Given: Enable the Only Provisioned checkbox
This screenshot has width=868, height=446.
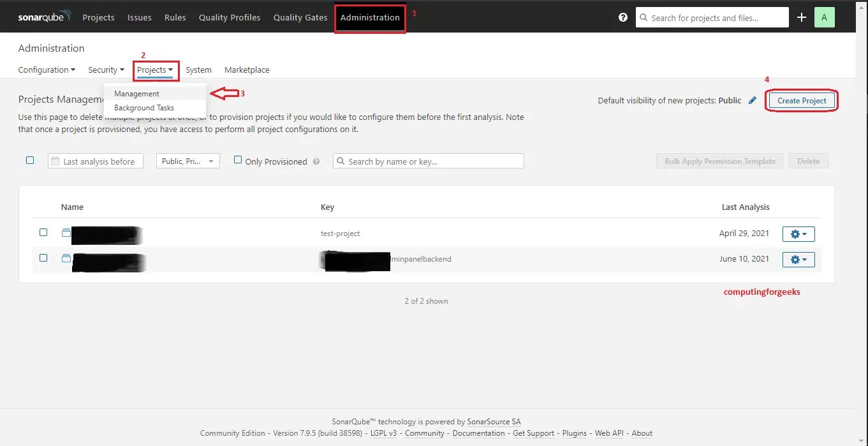Looking at the screenshot, I should coord(237,160).
